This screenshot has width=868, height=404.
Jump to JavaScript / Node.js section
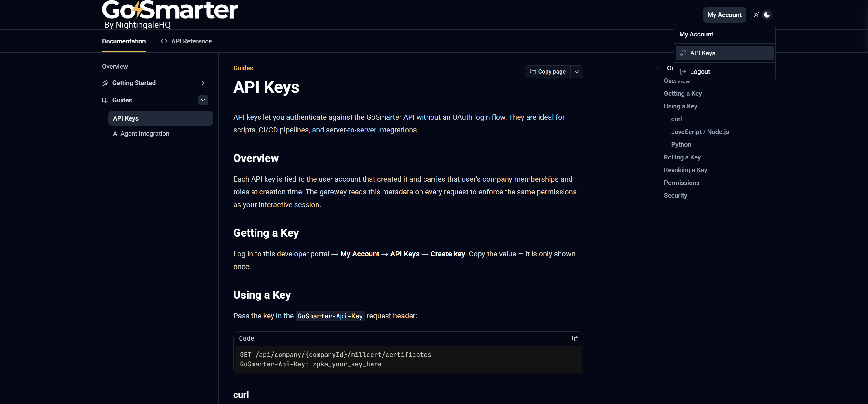click(x=700, y=132)
